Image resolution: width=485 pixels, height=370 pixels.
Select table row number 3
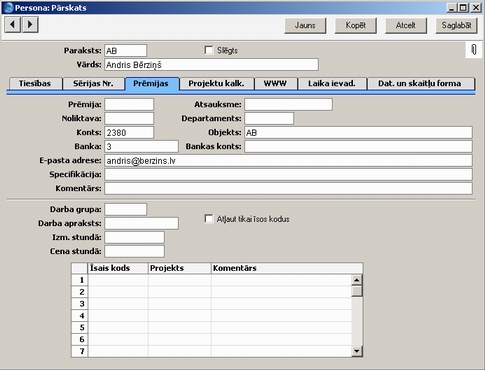80,304
